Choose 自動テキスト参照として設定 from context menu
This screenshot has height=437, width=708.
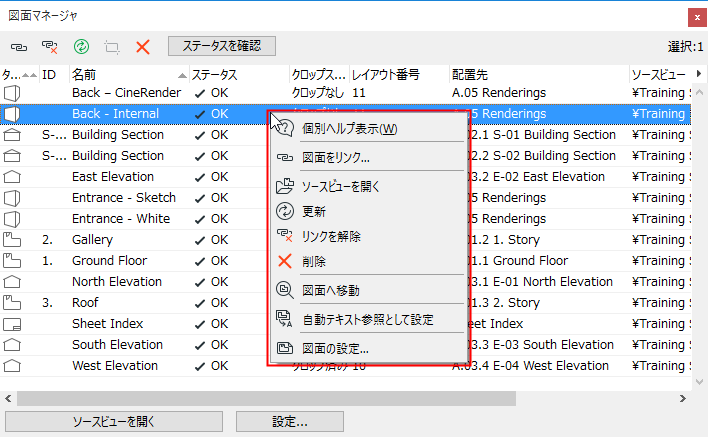click(369, 320)
